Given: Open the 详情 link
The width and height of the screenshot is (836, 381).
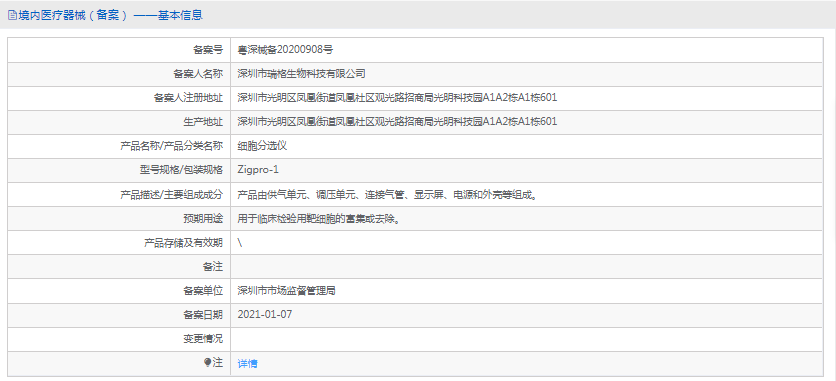Looking at the screenshot, I should coord(247,363).
